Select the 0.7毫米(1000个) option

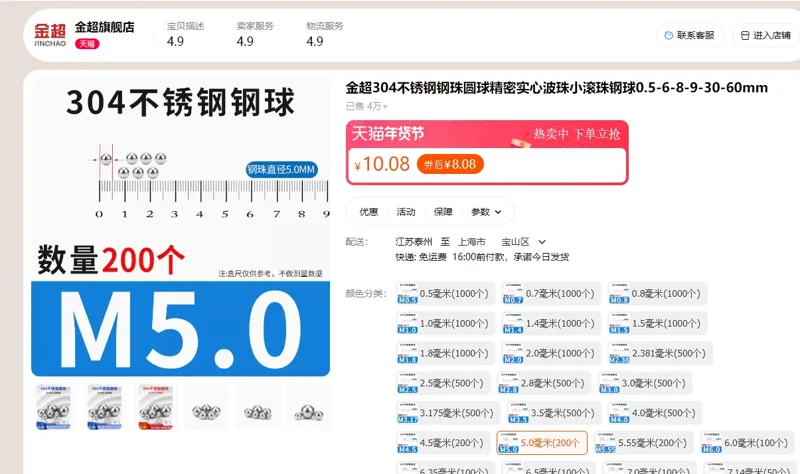550,293
